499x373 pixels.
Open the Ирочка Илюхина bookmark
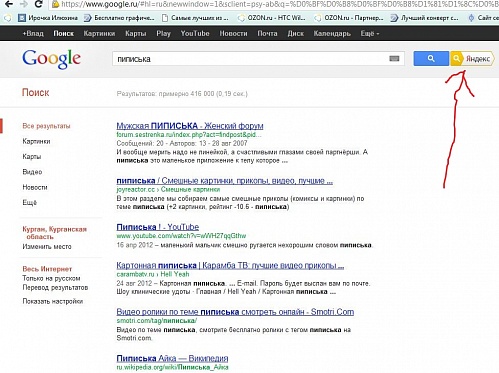48,18
